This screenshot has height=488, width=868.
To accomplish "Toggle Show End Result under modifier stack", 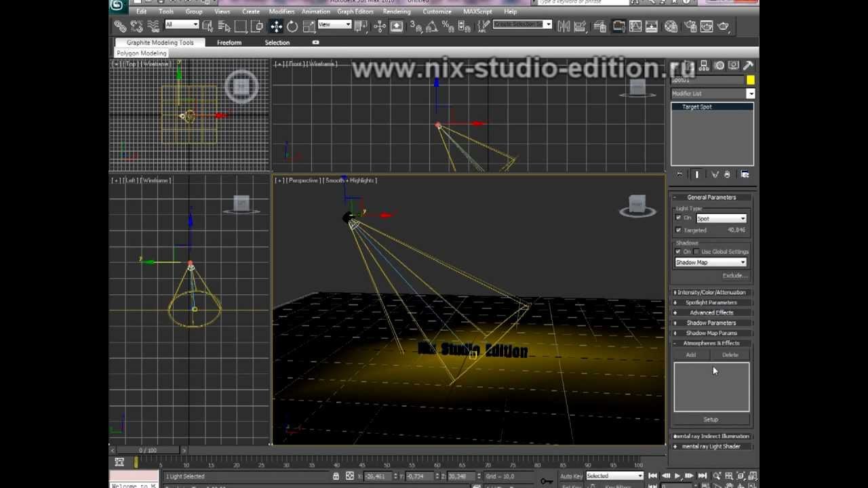I will point(696,174).
